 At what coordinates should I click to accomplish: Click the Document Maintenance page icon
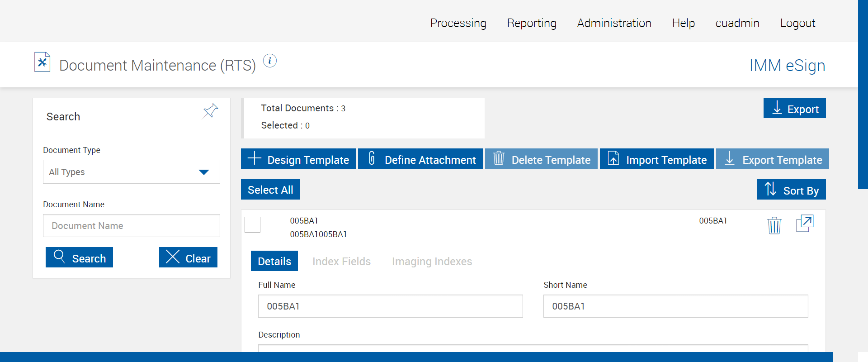42,62
